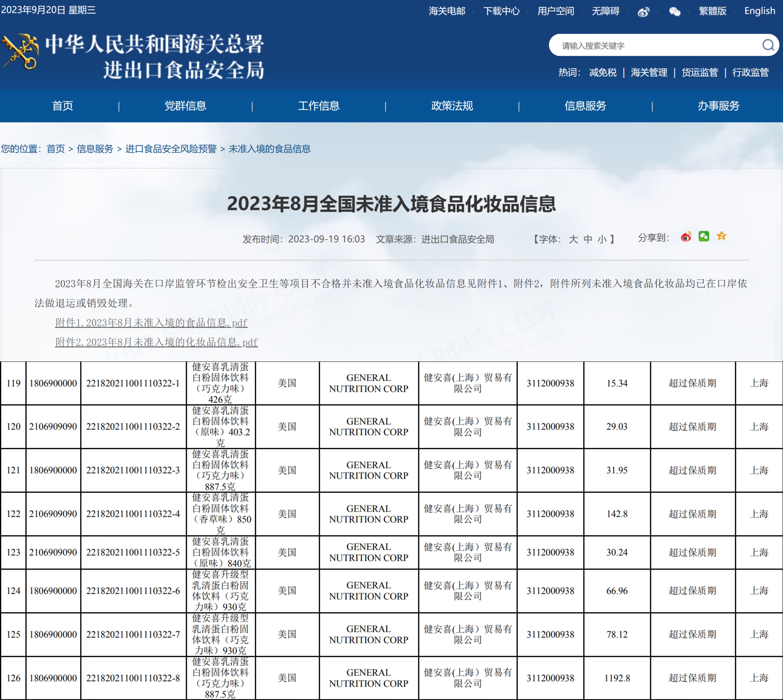This screenshot has width=783, height=700.
Task: Click 未准入境的食品信息 breadcrumb
Action: click(x=269, y=149)
